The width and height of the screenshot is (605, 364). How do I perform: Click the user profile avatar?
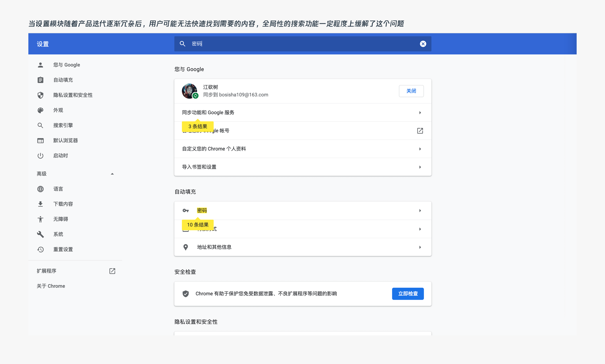click(189, 91)
